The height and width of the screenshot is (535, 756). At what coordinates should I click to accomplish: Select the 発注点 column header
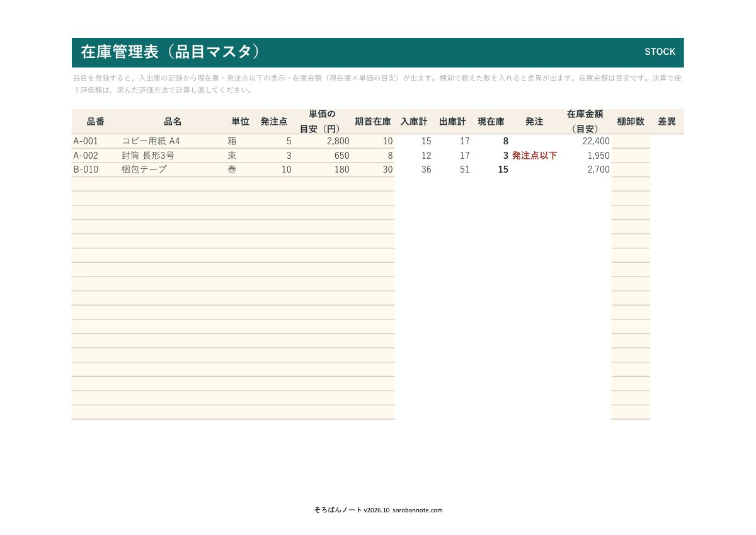[274, 122]
